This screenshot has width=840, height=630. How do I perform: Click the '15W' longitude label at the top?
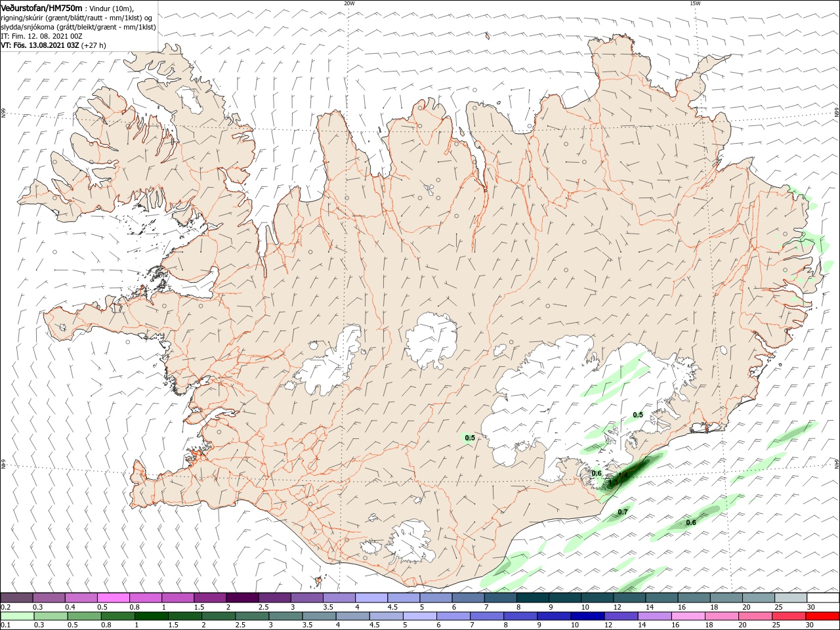pos(695,3)
